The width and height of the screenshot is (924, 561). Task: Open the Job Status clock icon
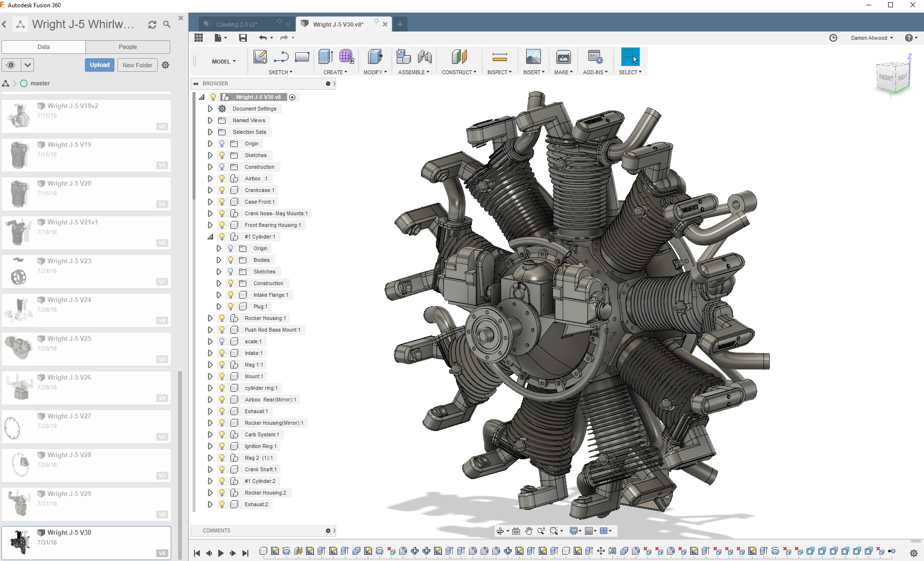833,38
